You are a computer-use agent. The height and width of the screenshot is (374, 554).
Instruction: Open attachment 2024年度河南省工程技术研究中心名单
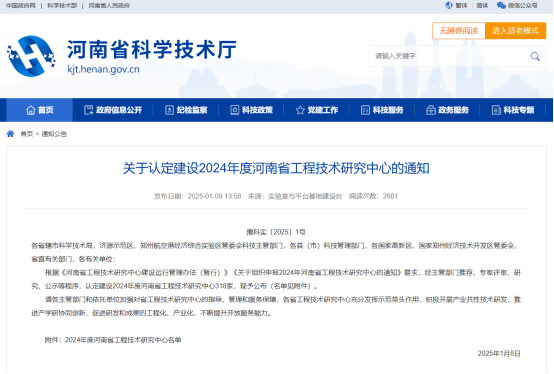(x=123, y=340)
